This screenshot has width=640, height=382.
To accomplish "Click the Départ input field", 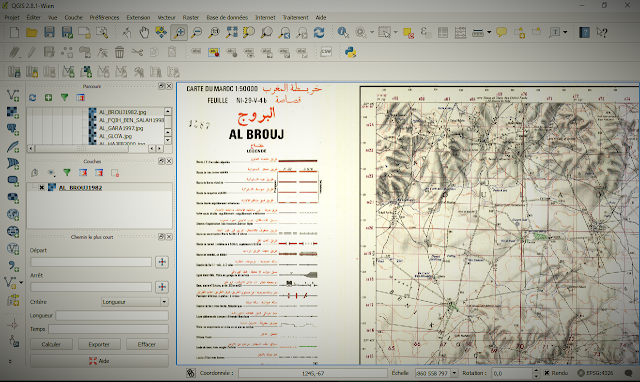I will click(91, 262).
